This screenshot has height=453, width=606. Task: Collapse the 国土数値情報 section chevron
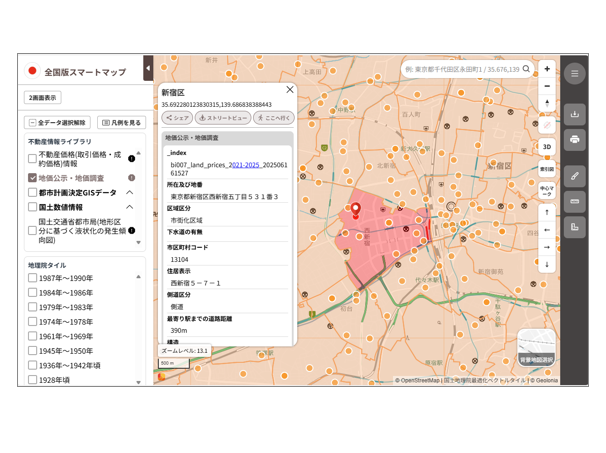click(x=130, y=207)
